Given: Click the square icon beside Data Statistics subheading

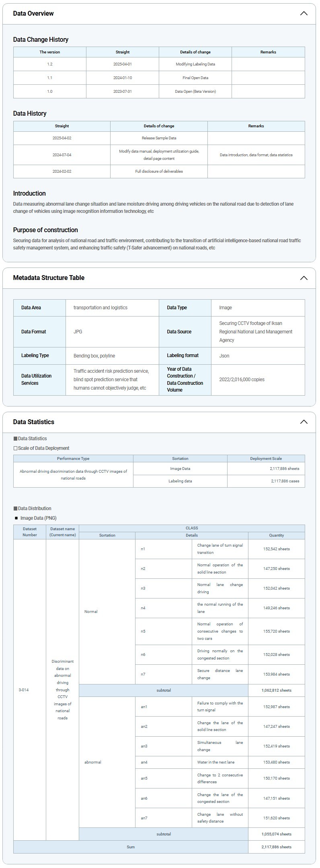Looking at the screenshot, I should click(x=15, y=439).
